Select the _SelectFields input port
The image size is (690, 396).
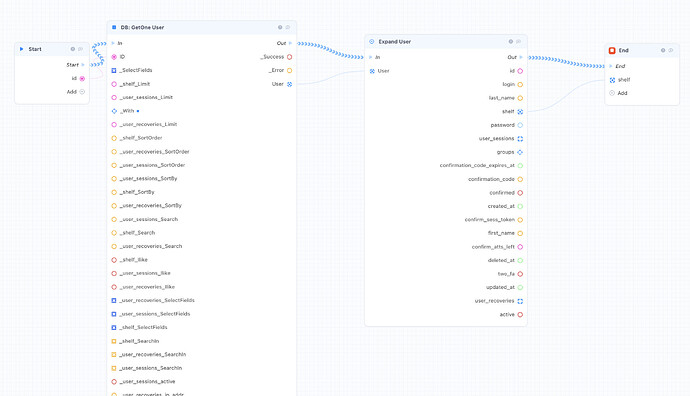click(114, 70)
